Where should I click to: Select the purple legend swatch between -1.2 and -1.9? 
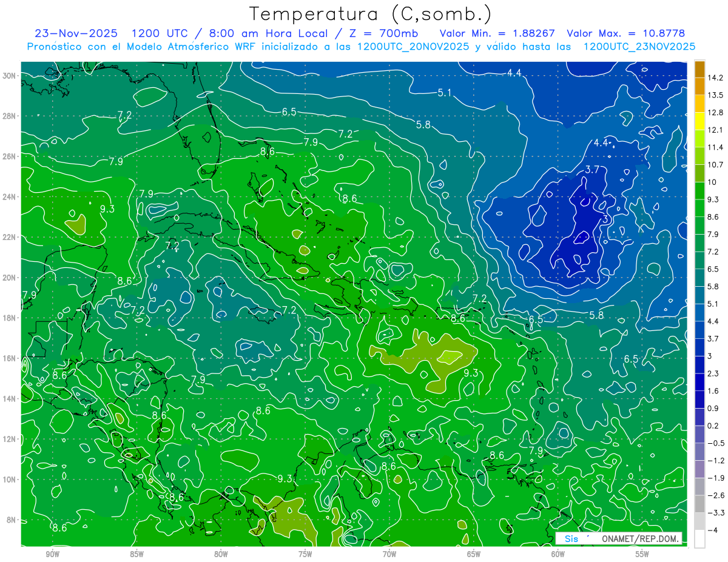click(699, 468)
